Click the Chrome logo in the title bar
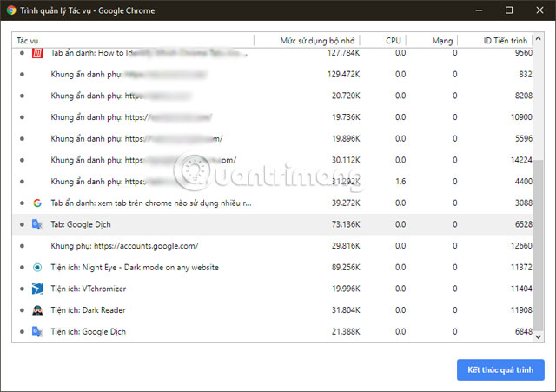The image size is (556, 392). point(11,10)
